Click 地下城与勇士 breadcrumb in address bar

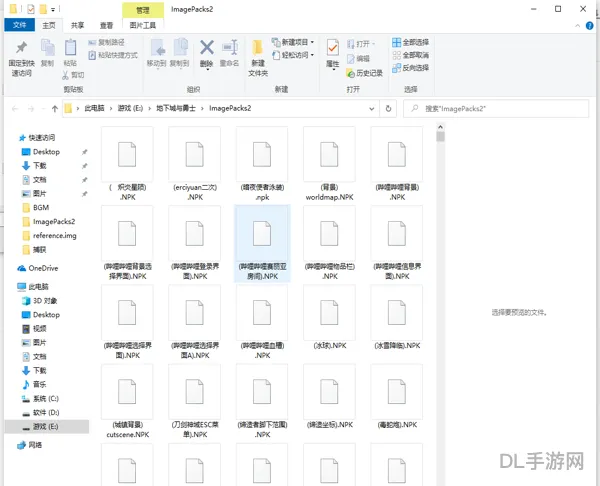pyautogui.click(x=176, y=109)
